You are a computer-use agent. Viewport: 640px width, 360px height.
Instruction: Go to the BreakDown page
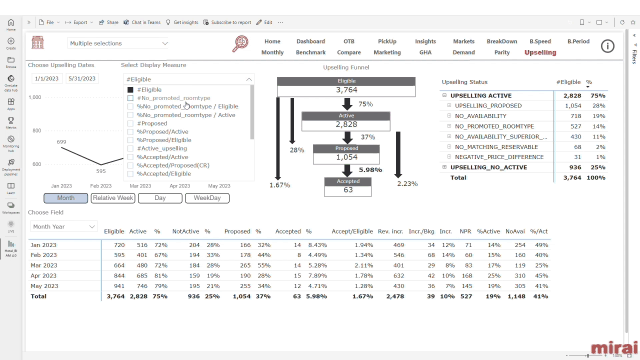502,41
